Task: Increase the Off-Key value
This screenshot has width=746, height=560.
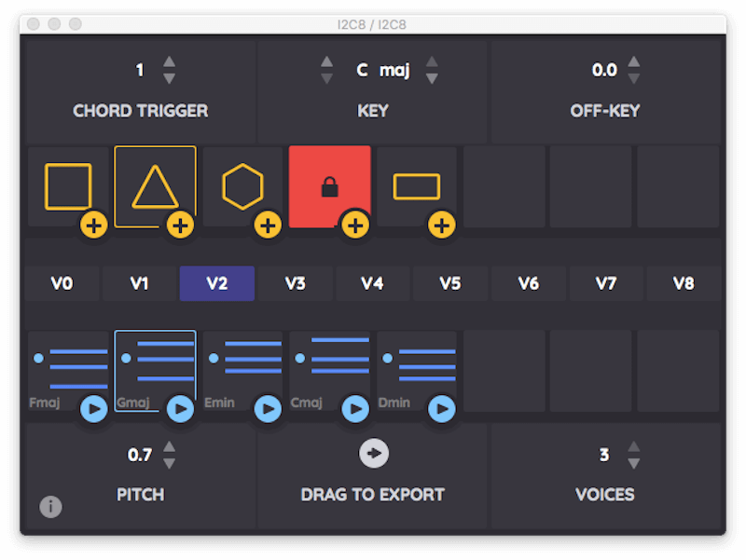Action: pos(634,62)
